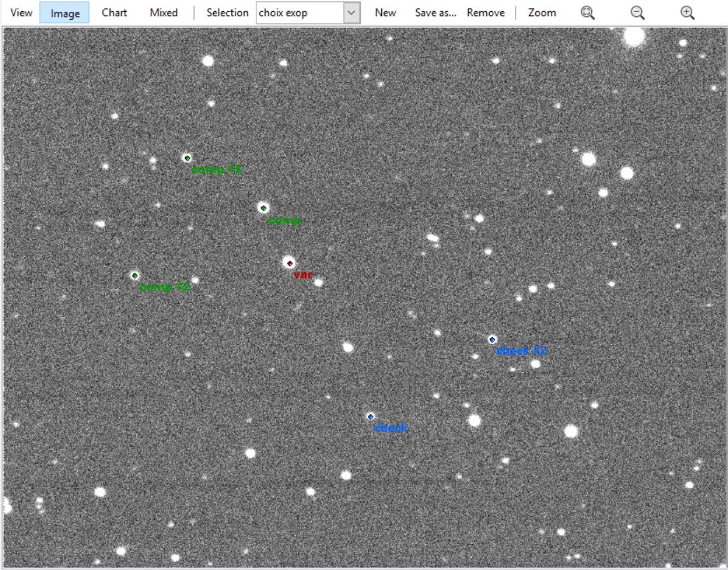Click the zoom to fit icon

[587, 13]
